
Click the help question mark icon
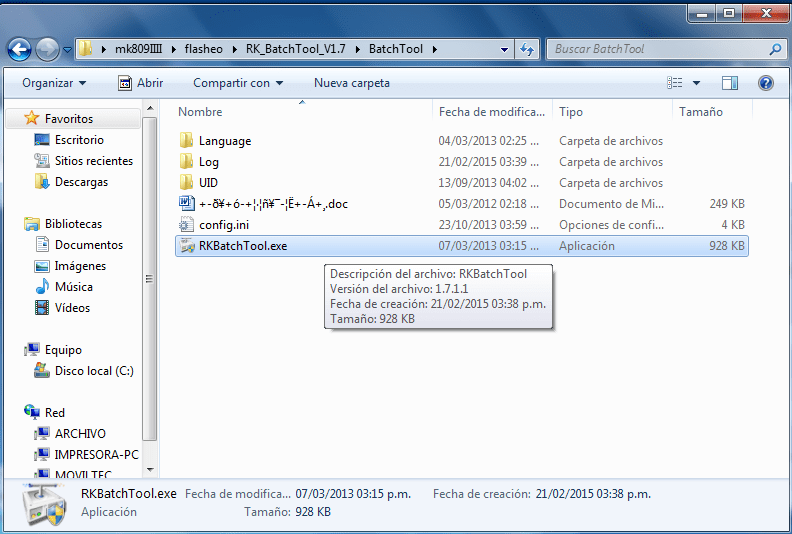click(x=766, y=83)
